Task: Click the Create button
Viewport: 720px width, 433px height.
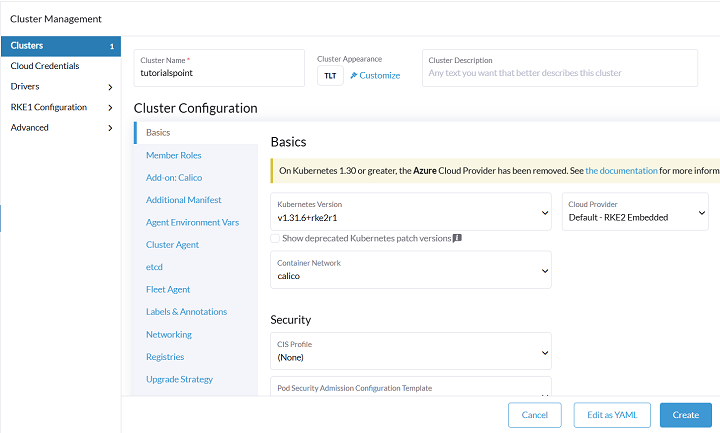Action: [685, 414]
